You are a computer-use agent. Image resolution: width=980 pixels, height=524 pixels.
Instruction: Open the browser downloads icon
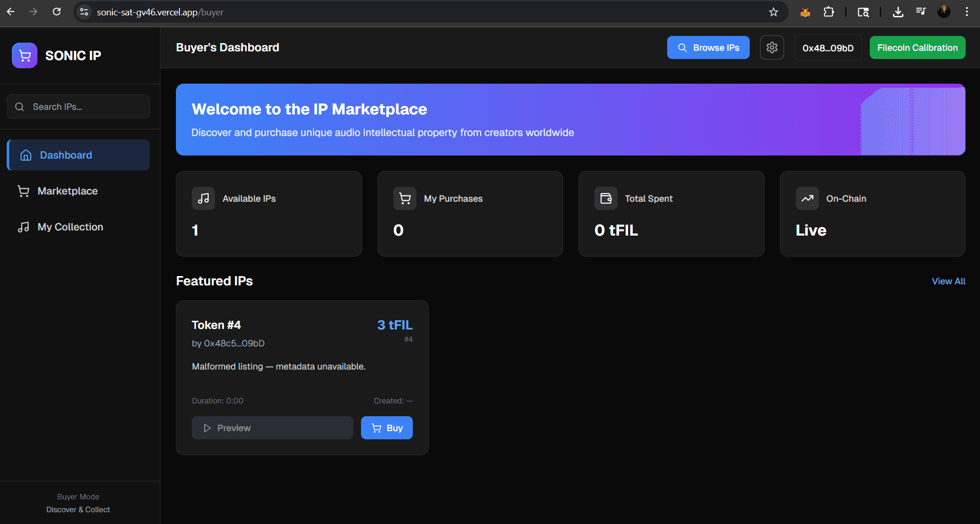tap(898, 12)
